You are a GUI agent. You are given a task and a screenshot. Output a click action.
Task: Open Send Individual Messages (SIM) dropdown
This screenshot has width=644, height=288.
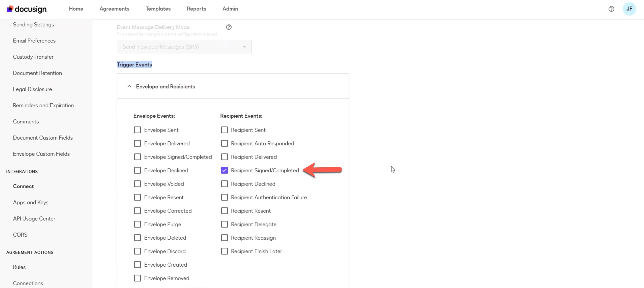point(184,47)
